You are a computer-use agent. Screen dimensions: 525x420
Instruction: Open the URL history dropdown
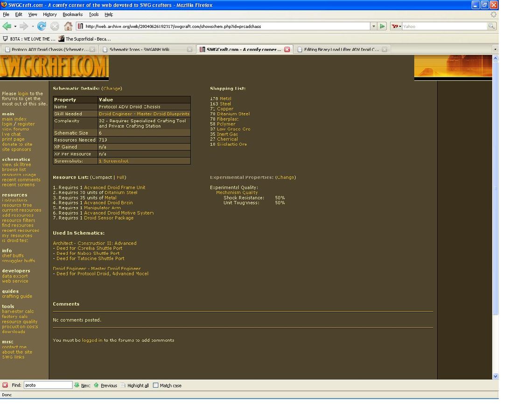373,26
